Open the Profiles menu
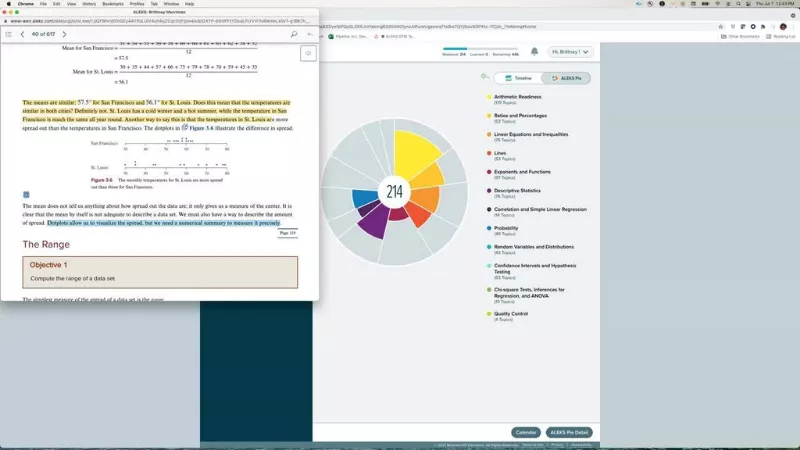800x450 pixels. (x=137, y=4)
